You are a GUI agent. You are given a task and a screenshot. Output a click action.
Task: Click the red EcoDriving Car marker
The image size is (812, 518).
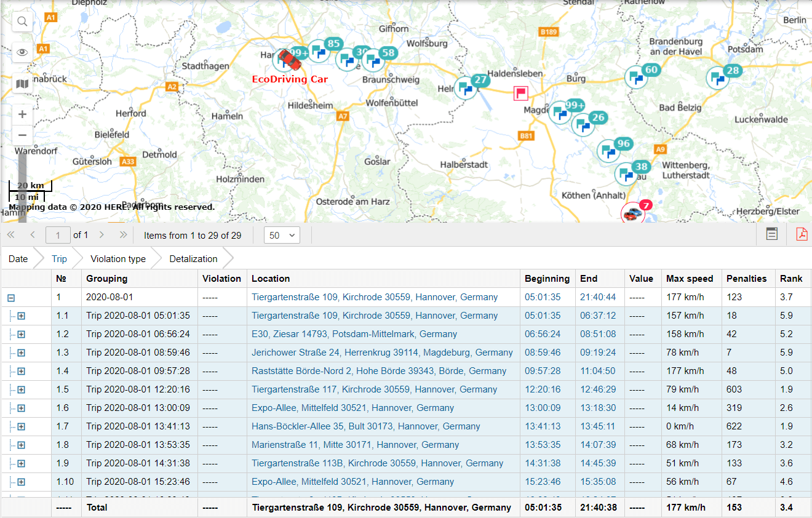pos(288,60)
